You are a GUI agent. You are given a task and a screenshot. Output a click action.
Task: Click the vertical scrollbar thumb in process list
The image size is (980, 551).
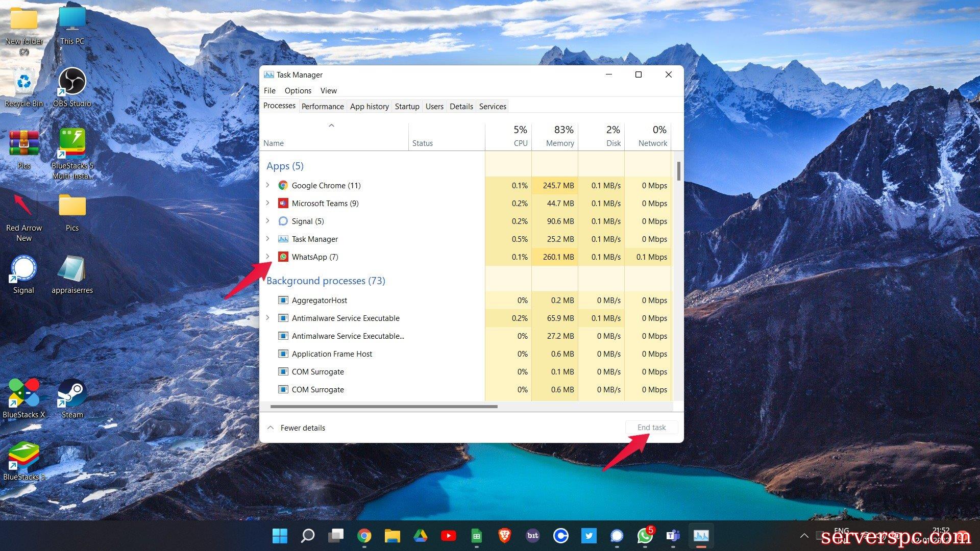point(678,171)
